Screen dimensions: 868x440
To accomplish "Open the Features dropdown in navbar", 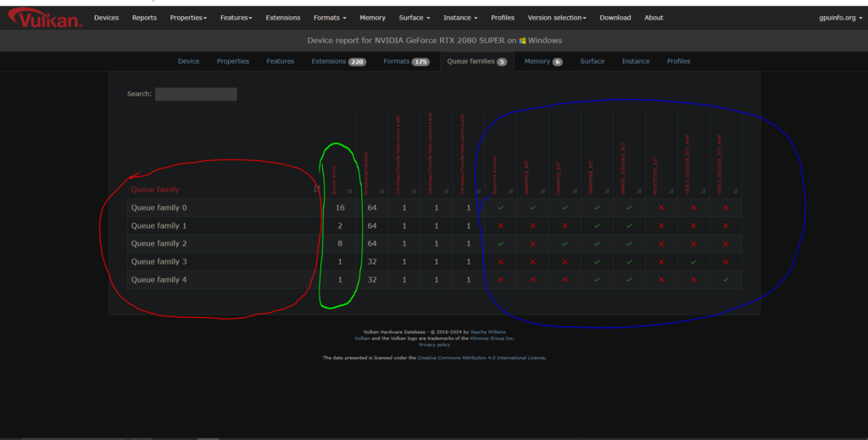I will pyautogui.click(x=236, y=18).
